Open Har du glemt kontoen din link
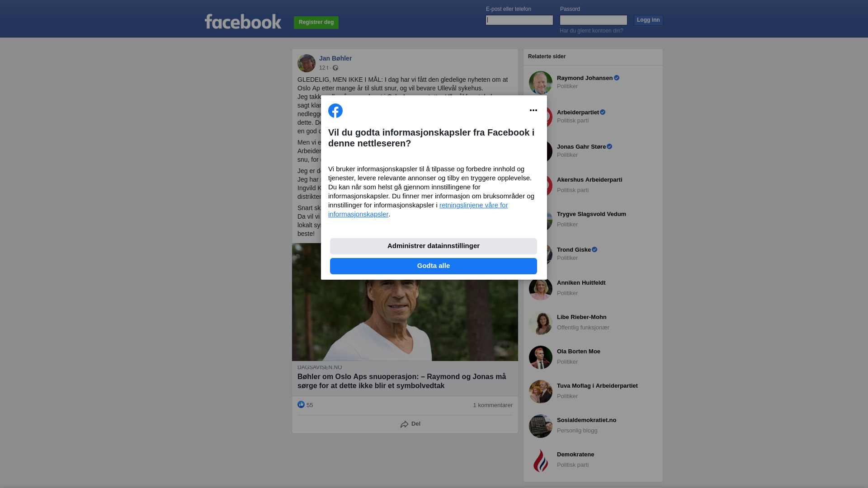This screenshot has height=488, width=868. 591,31
